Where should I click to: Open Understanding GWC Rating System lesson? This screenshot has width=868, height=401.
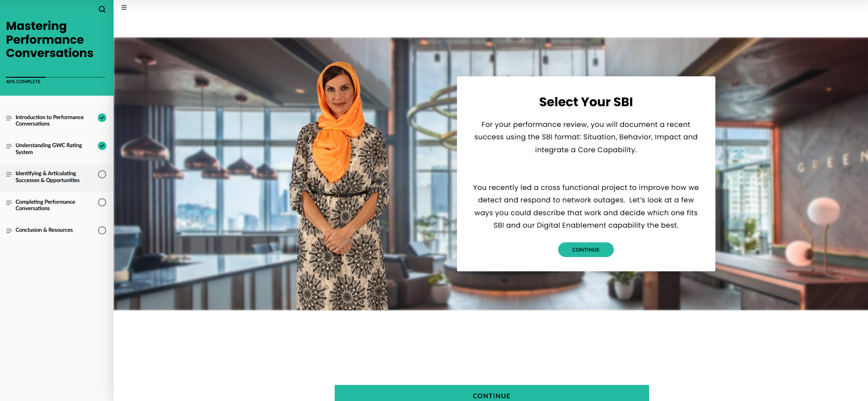[49, 149]
